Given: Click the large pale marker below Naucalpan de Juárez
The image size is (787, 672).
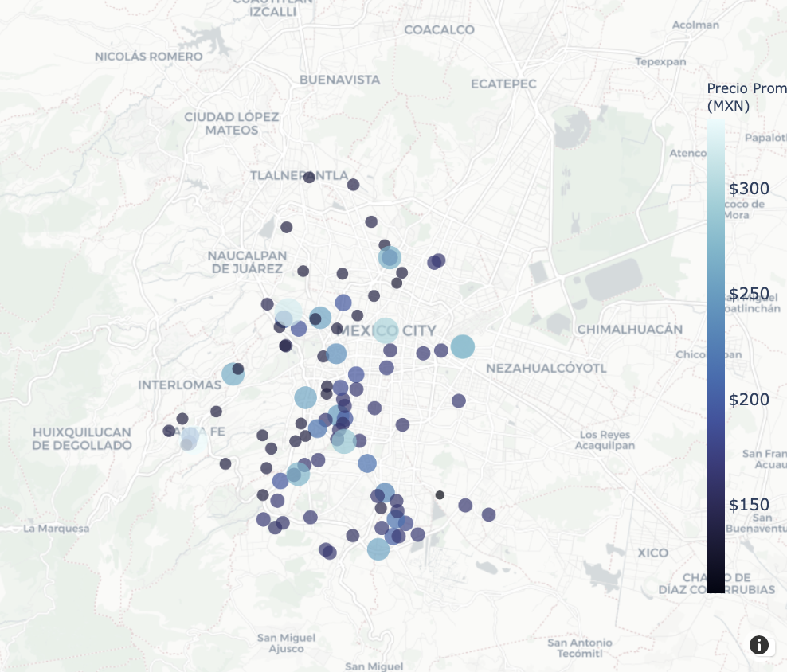Looking at the screenshot, I should (x=288, y=313).
